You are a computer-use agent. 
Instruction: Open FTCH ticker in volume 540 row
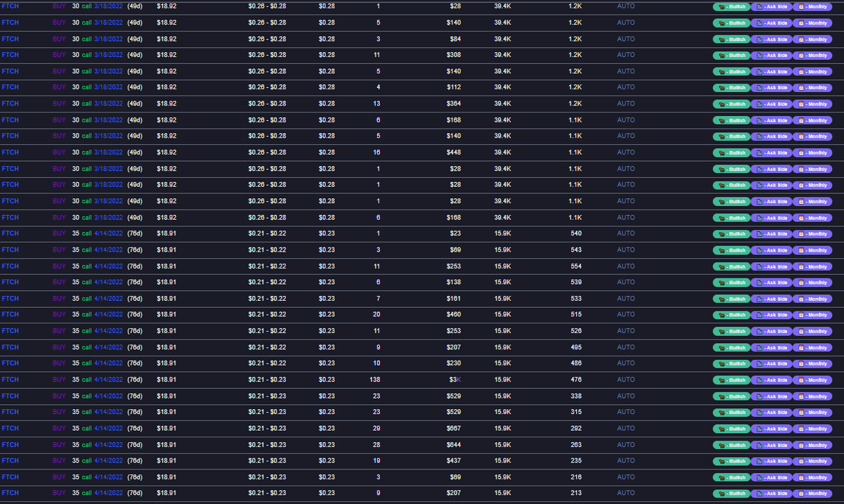pos(11,233)
